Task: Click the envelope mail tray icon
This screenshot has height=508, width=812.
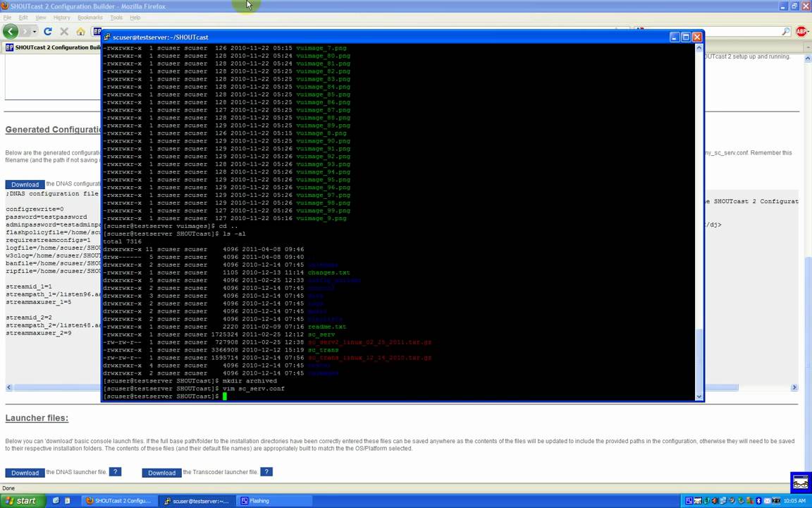Action: tap(767, 501)
